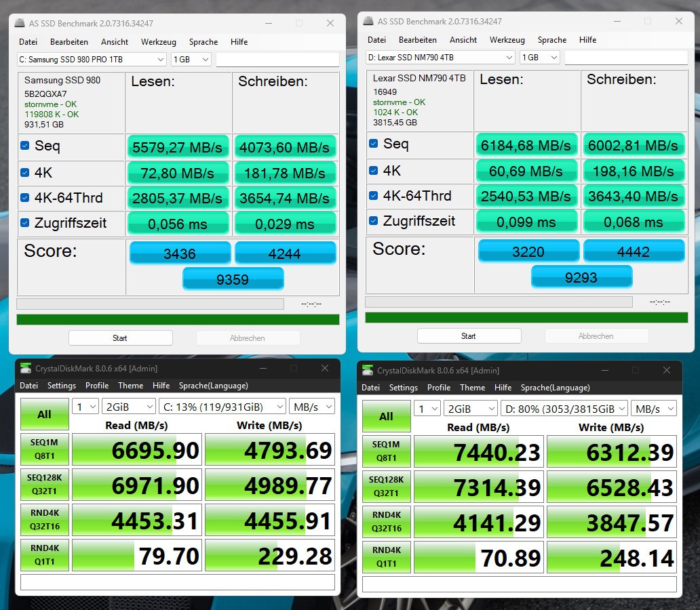Uncheck Seq test in Lexar AS SSD window

tap(374, 143)
